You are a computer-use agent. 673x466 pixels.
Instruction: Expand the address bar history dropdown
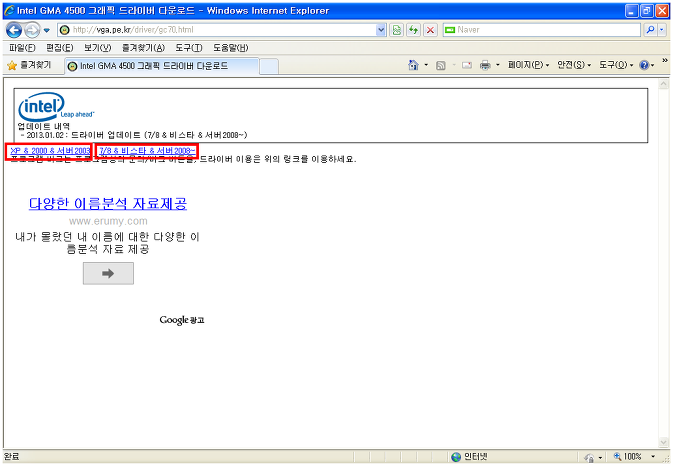point(381,30)
